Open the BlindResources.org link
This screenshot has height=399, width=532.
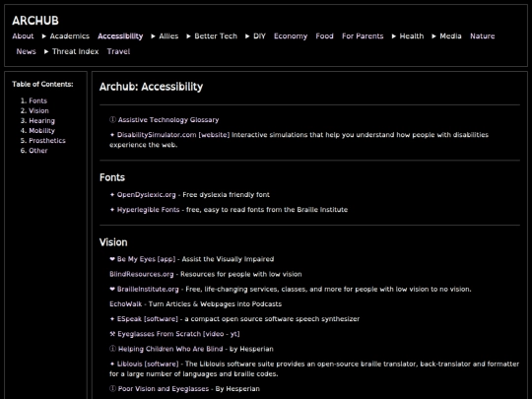click(142, 274)
